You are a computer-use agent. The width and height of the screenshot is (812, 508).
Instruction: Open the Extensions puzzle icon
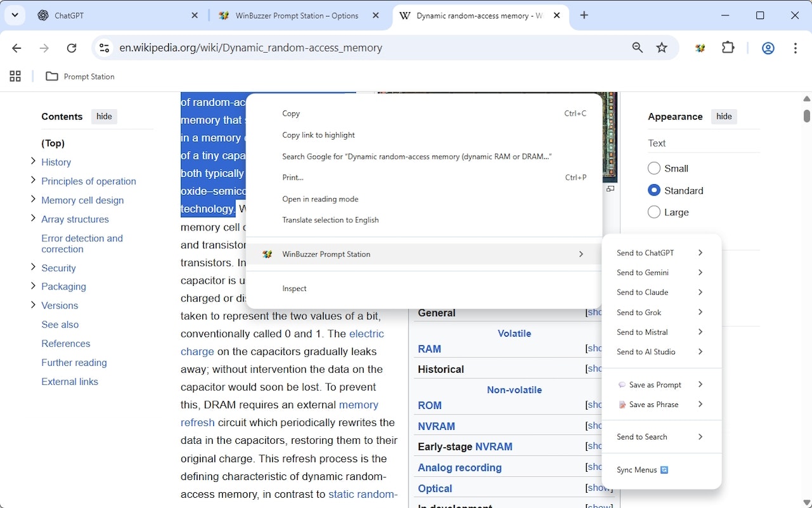point(728,48)
